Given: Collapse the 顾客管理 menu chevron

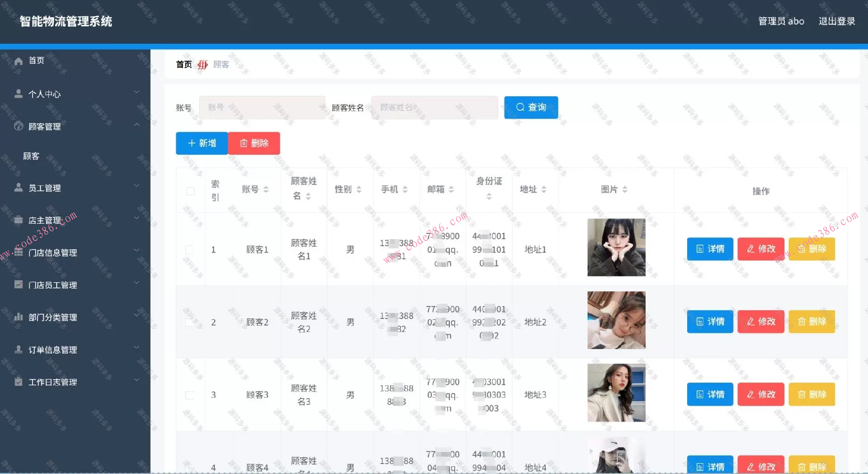Looking at the screenshot, I should click(137, 124).
